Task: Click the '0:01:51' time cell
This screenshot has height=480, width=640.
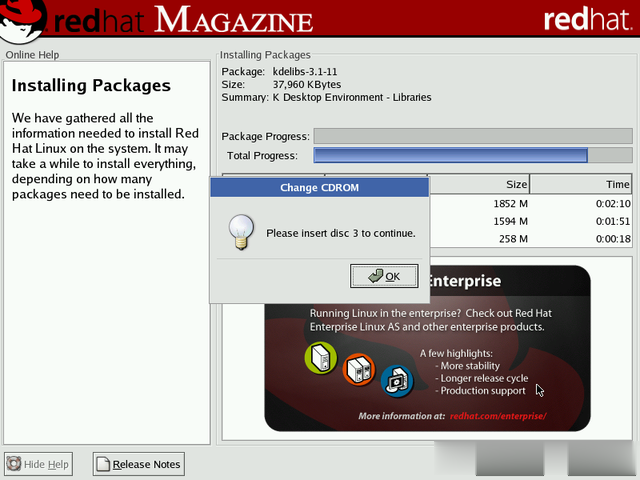Action: 613,221
